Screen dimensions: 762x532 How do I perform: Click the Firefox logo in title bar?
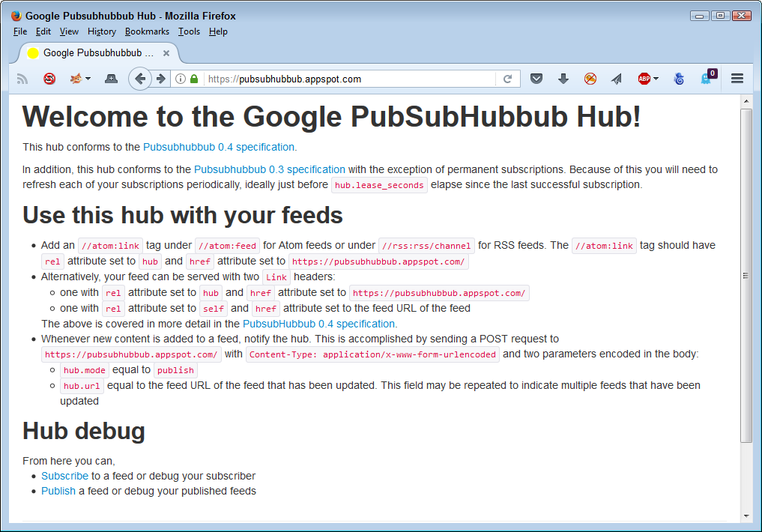[16, 16]
